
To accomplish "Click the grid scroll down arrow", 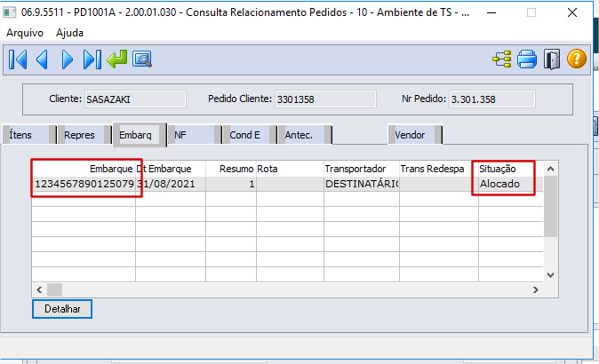I will pyautogui.click(x=550, y=274).
